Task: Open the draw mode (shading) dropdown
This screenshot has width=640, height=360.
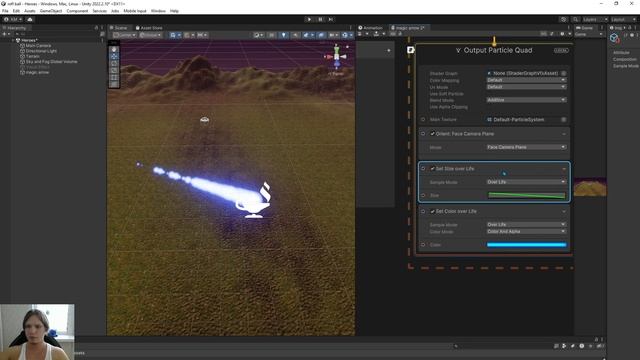Action: pyautogui.click(x=259, y=35)
